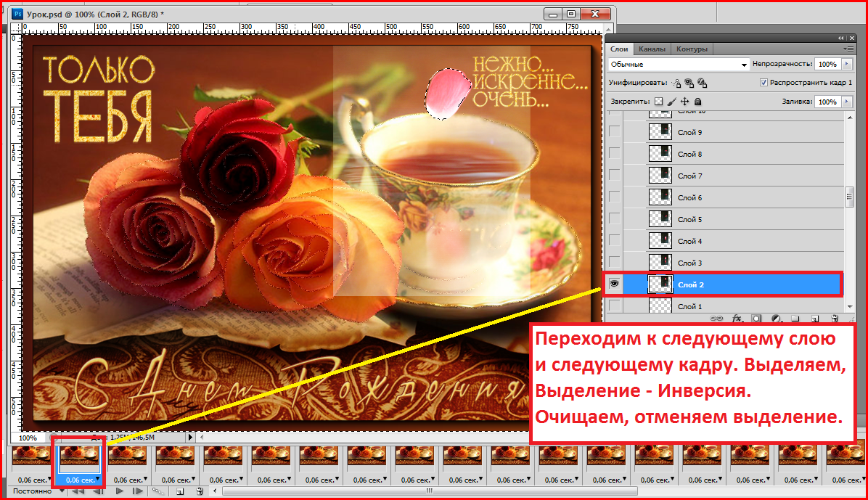Close the Layers panel group

coord(852,38)
